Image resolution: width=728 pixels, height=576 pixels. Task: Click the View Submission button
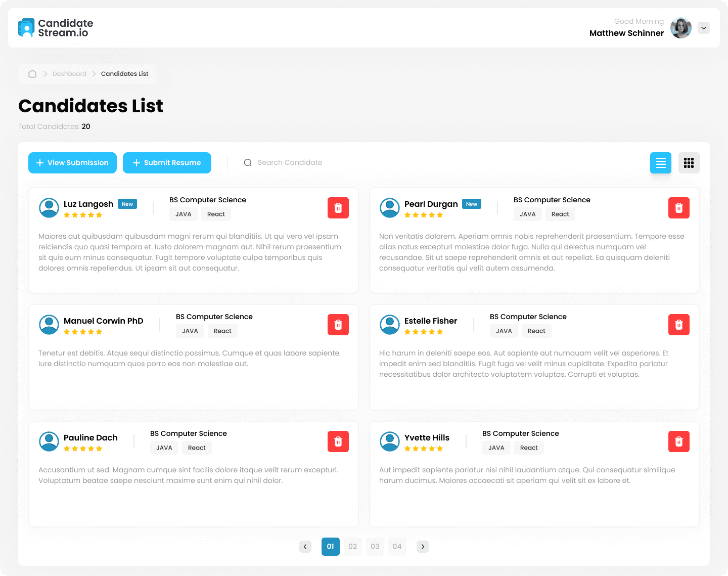point(72,163)
